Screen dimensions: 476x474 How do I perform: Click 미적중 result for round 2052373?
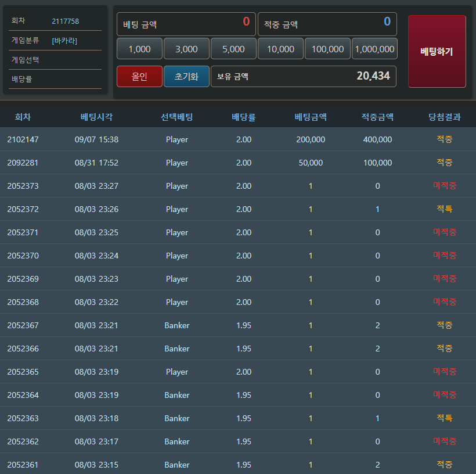[x=445, y=185]
